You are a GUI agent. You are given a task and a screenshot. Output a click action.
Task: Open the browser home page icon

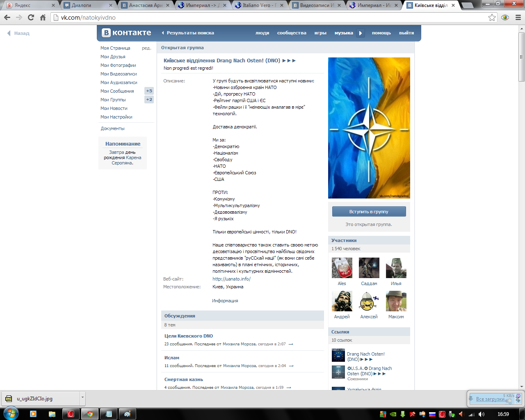[x=43, y=18]
